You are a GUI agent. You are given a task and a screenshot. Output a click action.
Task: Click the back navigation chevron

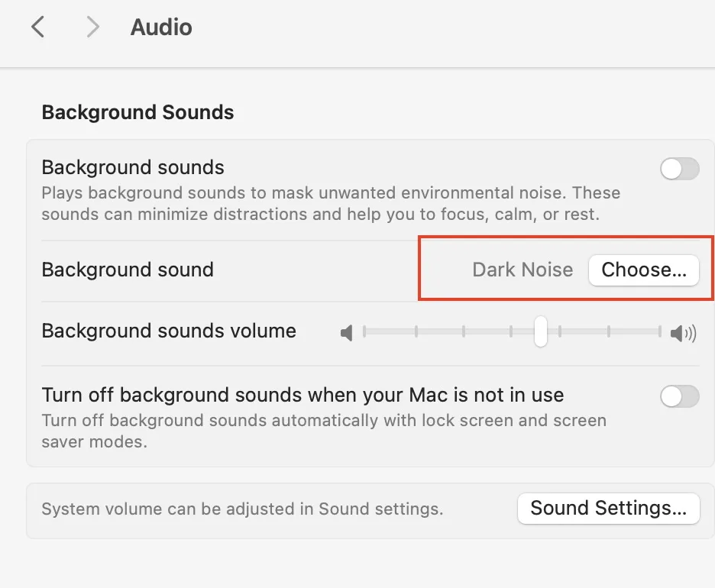(x=37, y=26)
